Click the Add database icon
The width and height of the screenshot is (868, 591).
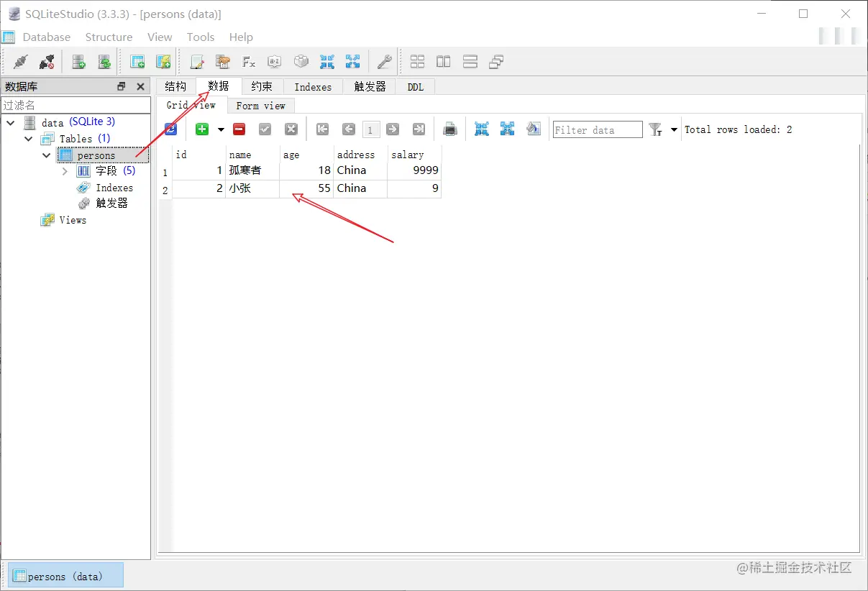point(78,62)
